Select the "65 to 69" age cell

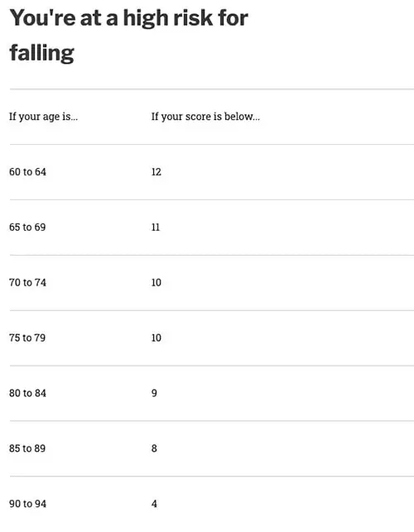pyautogui.click(x=27, y=228)
